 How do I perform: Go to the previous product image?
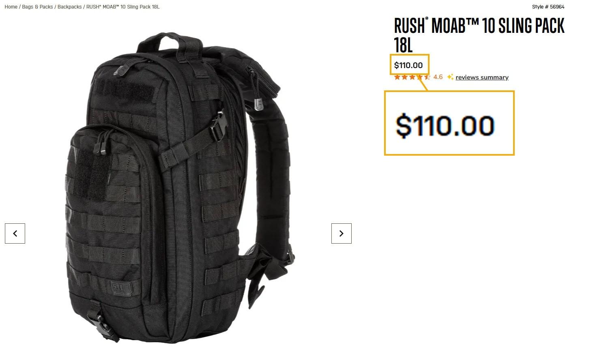[15, 233]
